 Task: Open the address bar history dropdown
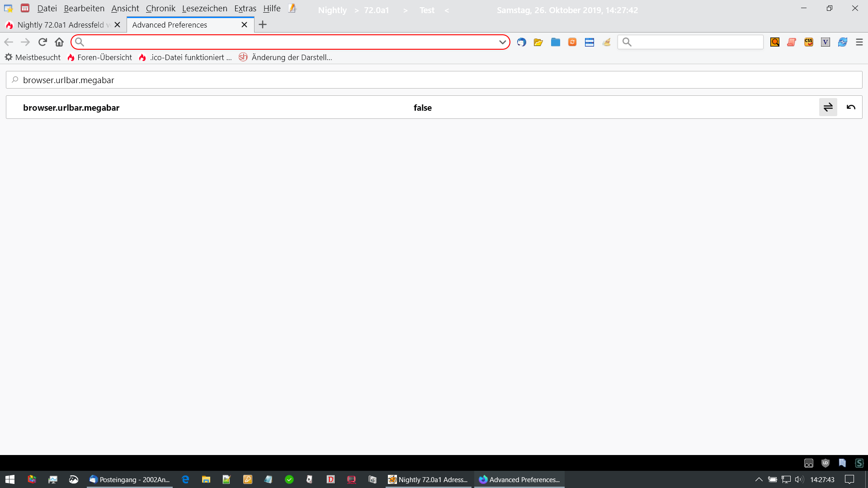coord(502,42)
